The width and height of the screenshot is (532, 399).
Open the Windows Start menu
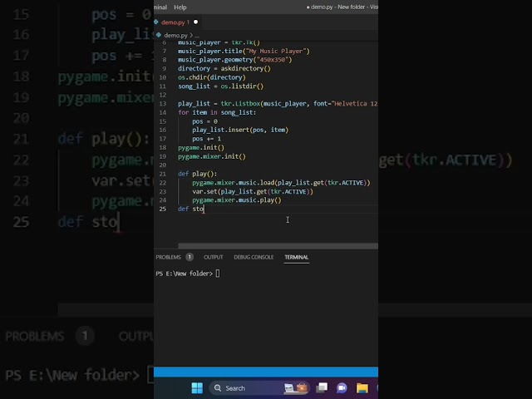pos(197,388)
